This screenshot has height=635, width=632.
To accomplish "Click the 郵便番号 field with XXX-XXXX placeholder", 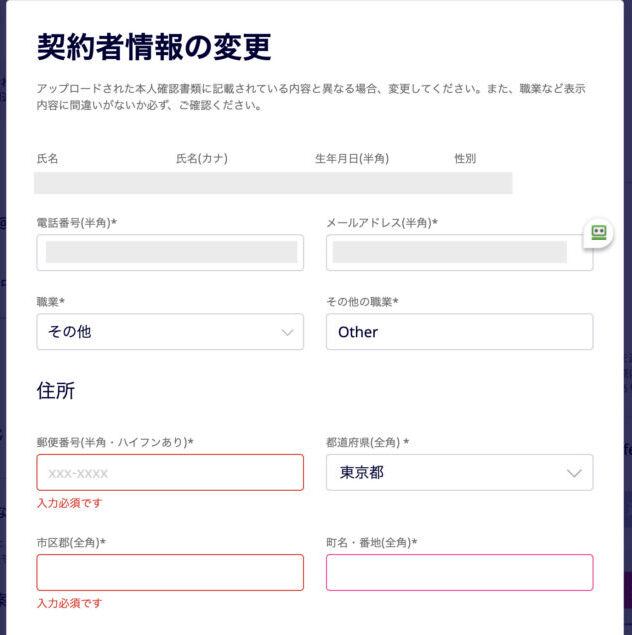I will 170,472.
